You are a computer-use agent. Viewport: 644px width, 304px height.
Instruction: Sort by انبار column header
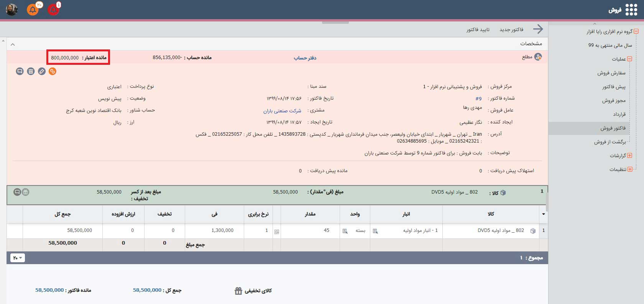pos(406,214)
